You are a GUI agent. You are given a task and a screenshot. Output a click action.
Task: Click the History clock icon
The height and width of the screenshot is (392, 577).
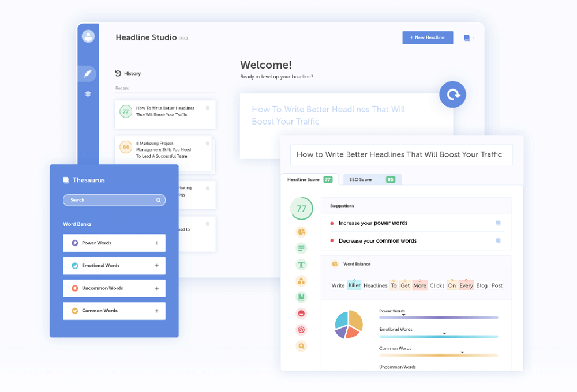pos(118,73)
